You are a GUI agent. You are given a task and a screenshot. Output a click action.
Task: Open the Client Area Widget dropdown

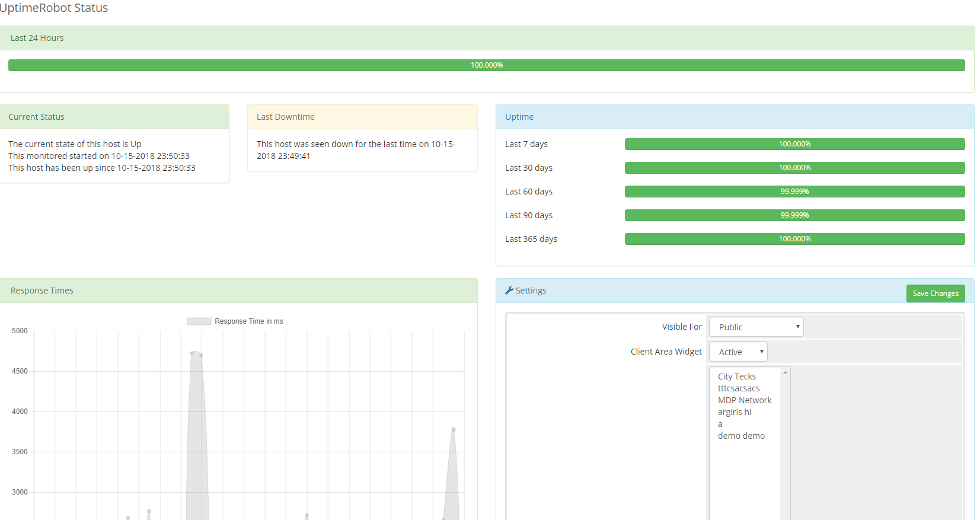(x=738, y=352)
